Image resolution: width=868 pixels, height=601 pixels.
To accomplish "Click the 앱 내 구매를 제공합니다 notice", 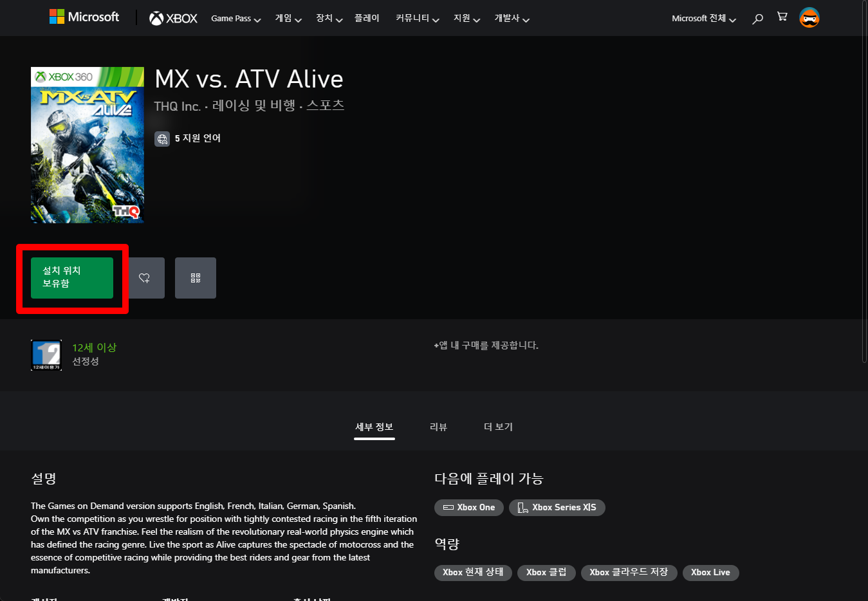I will point(486,346).
